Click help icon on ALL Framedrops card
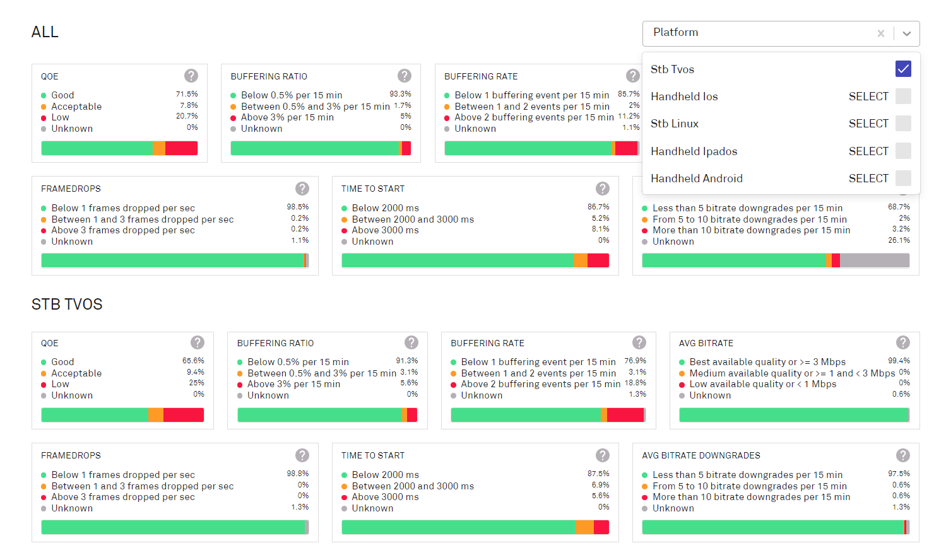The image size is (946, 560). pos(302,189)
